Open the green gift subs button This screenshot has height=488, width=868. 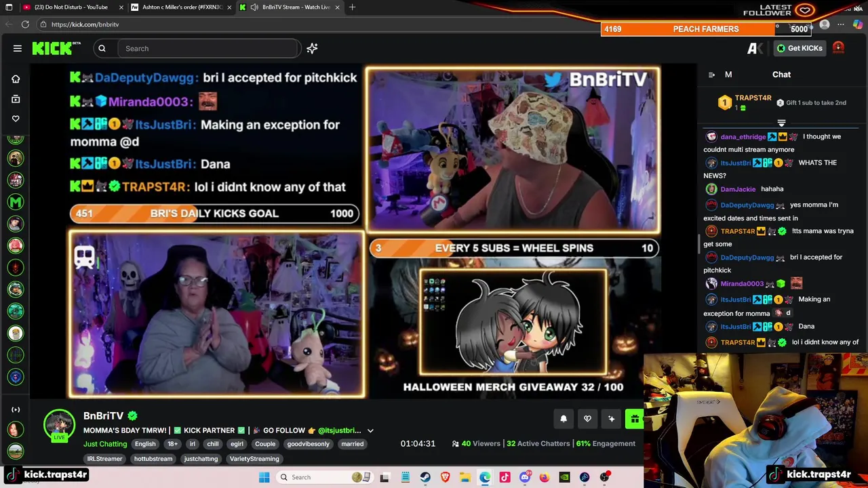[635, 419]
